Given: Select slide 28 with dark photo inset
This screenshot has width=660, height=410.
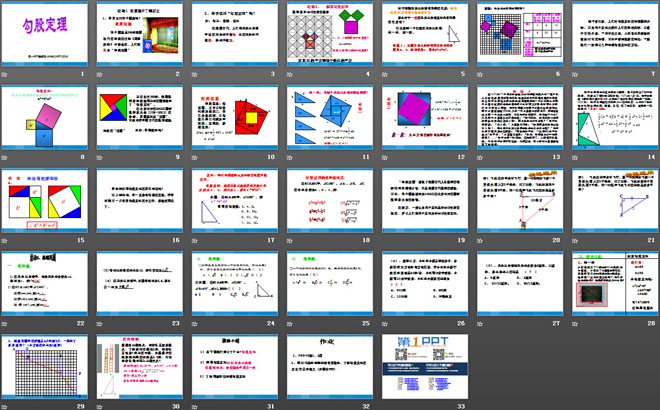Looking at the screenshot, I should 615,283.
